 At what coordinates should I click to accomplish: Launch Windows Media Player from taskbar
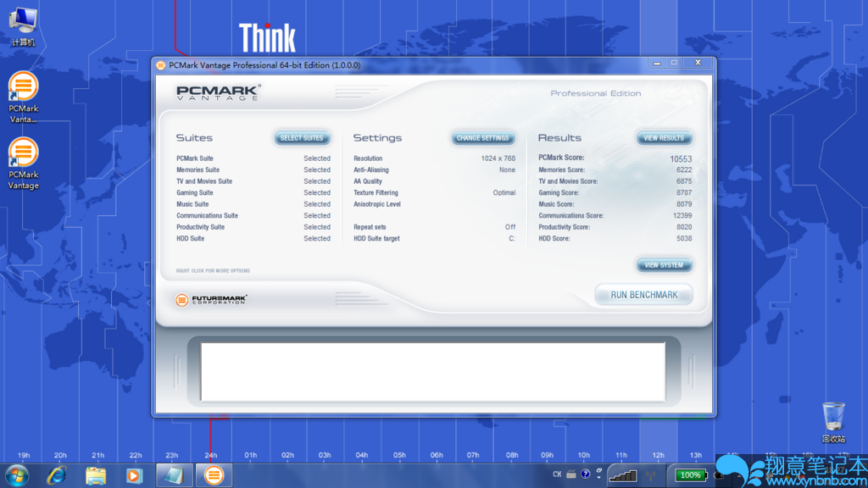click(134, 475)
